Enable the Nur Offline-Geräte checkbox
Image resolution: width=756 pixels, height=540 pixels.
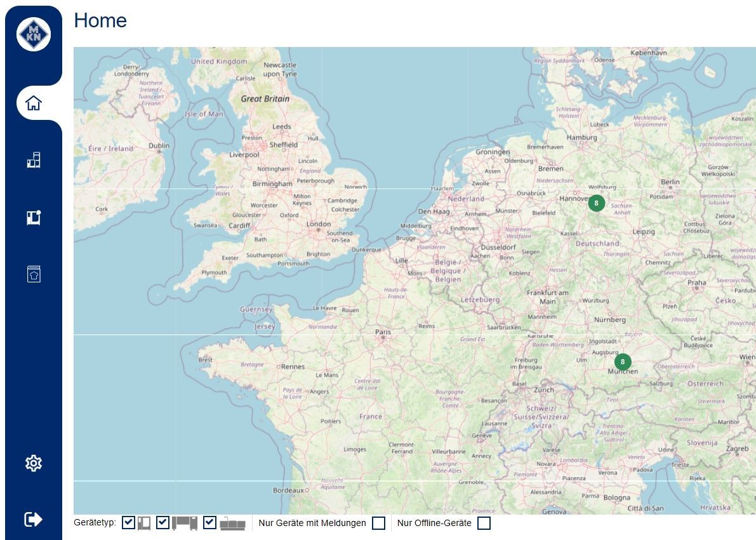pos(484,524)
